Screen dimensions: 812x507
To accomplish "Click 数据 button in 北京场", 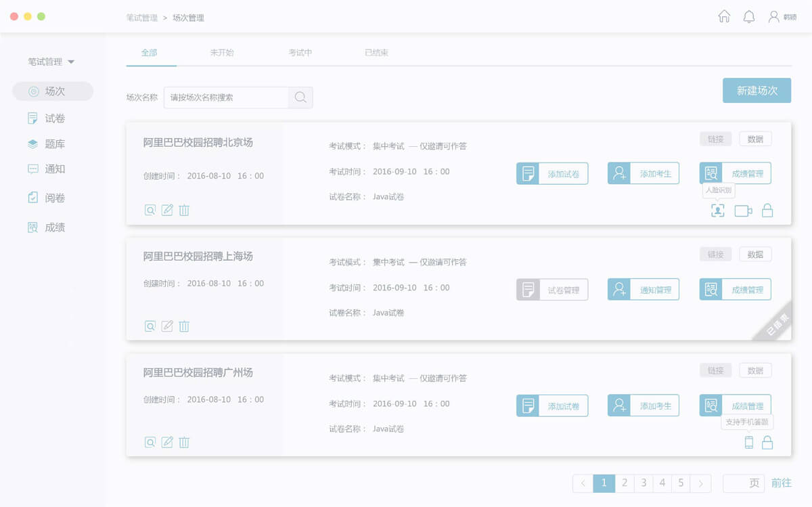I will tap(755, 139).
